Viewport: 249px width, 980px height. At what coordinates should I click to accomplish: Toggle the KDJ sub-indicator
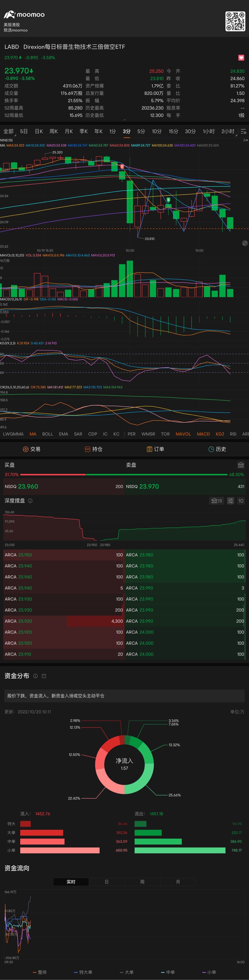(x=220, y=434)
